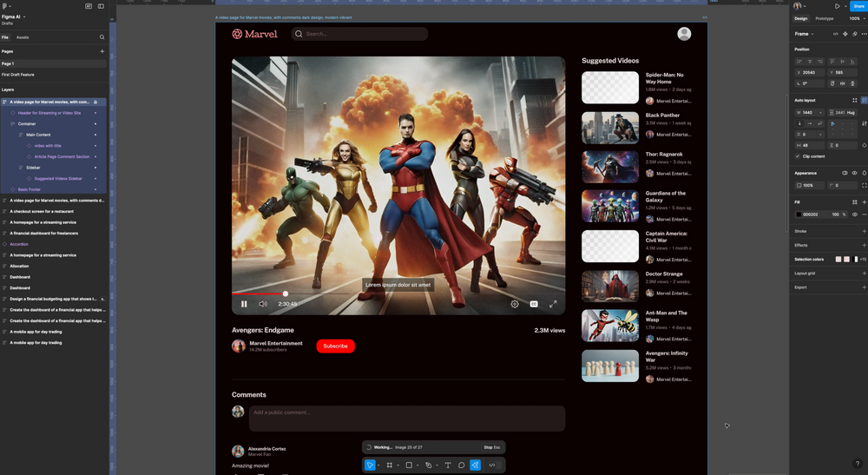This screenshot has height=475, width=868.
Task: Click the blue Share button
Action: (858, 6)
